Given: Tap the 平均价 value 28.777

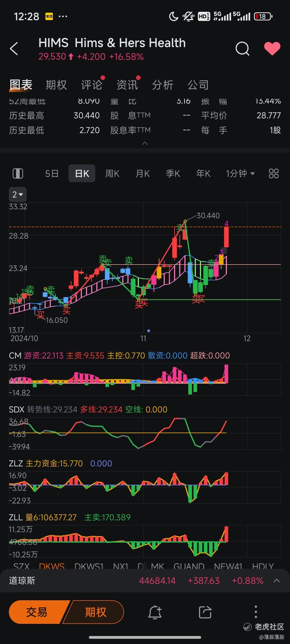Looking at the screenshot, I should [x=269, y=115].
